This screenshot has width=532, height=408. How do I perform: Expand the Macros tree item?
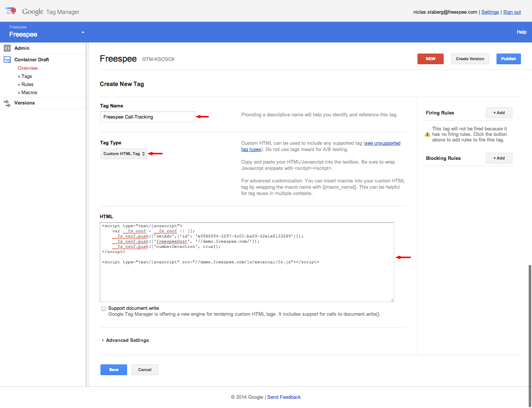19,93
